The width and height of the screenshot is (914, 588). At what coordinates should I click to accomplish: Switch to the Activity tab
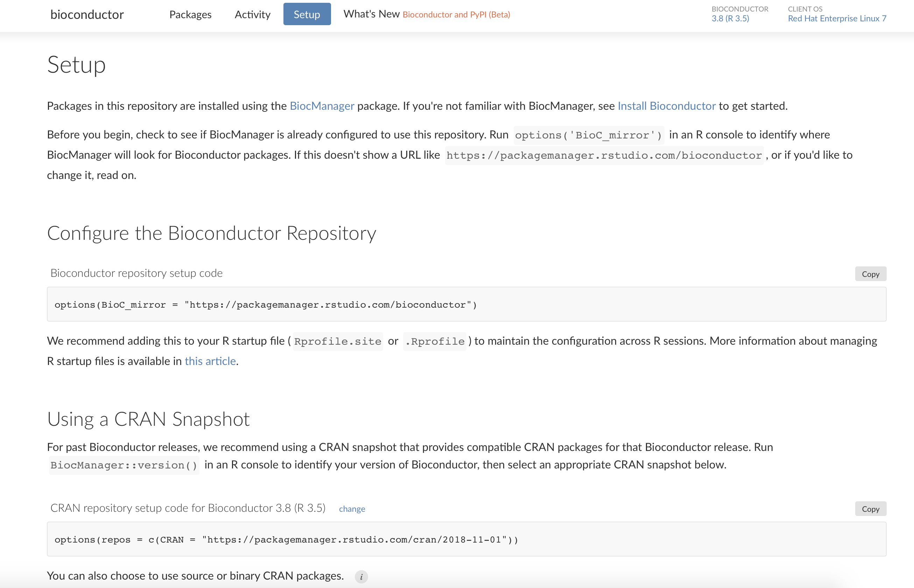point(252,15)
